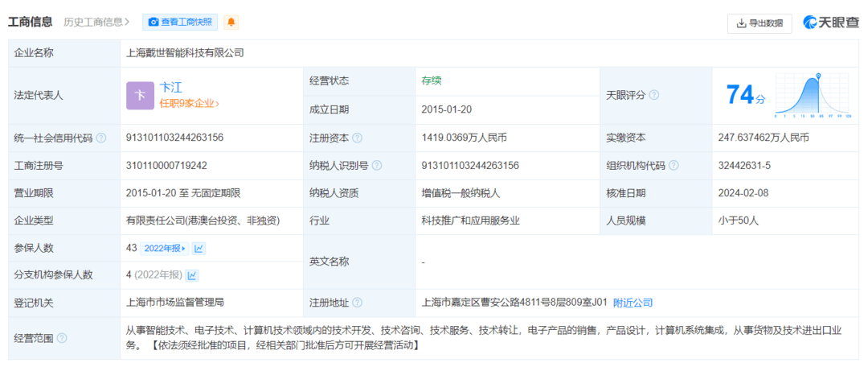The height and width of the screenshot is (371, 868).
Task: Select registered capital 1419.0369万人民币
Action: pos(464,138)
